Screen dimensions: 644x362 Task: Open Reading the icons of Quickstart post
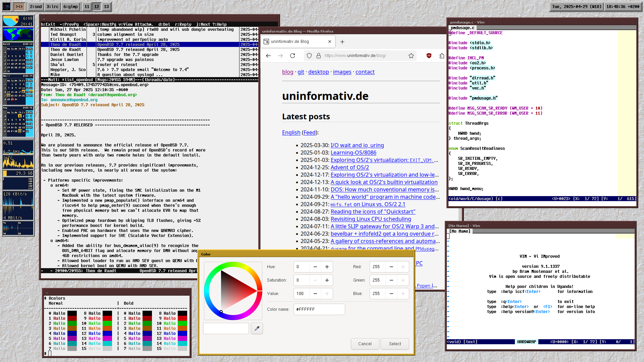(373, 212)
